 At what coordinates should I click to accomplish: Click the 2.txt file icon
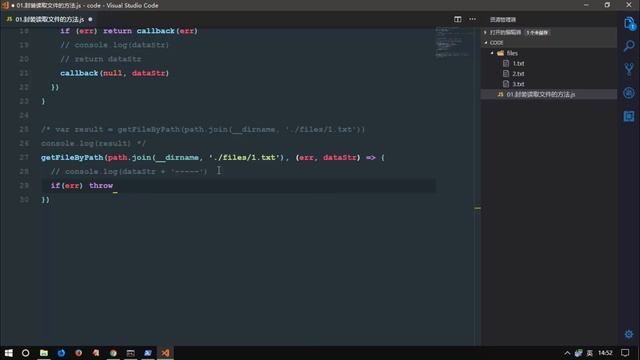click(x=506, y=73)
